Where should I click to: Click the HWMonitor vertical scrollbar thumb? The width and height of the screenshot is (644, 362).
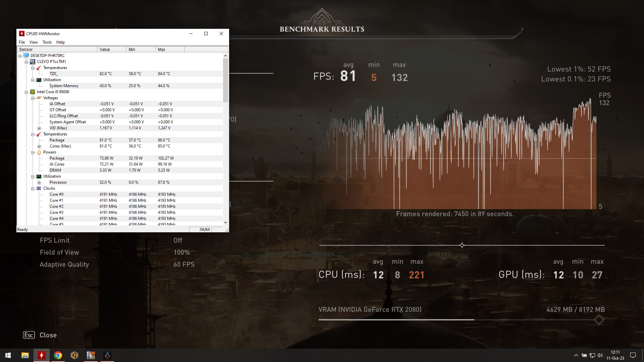[225, 80]
